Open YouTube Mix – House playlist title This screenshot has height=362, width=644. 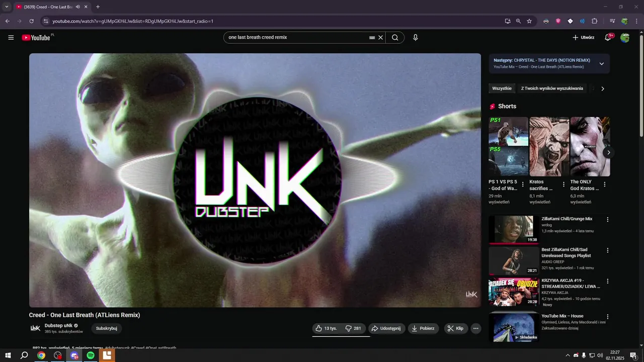[562, 316]
